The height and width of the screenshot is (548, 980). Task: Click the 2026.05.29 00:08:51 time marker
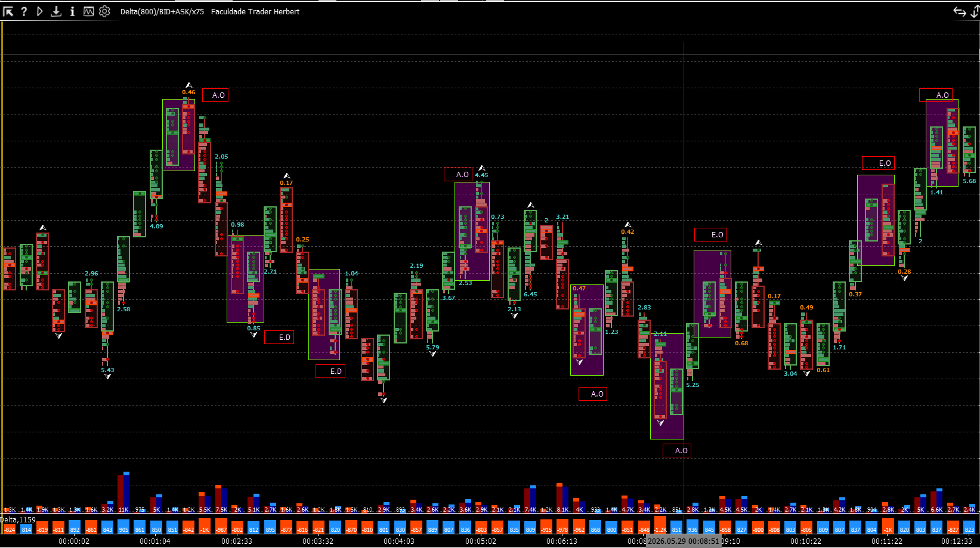(684, 541)
